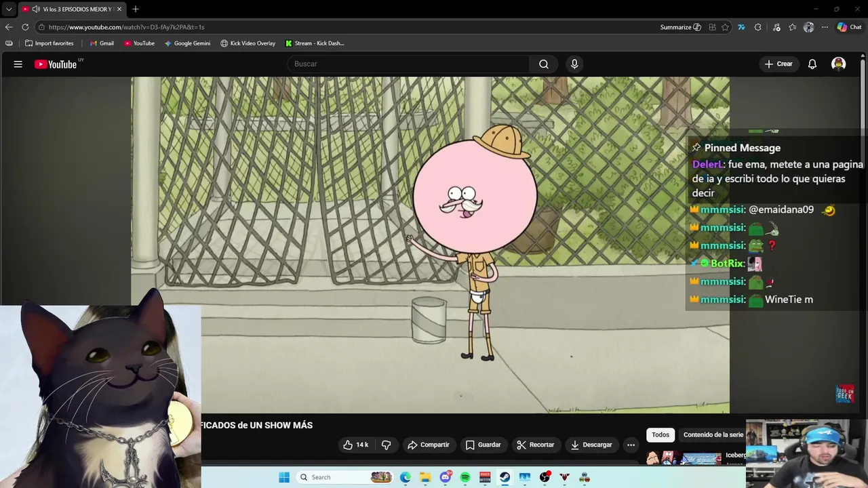Viewport: 868px width, 488px height.
Task: Open Steam from the taskbar
Action: click(x=505, y=477)
